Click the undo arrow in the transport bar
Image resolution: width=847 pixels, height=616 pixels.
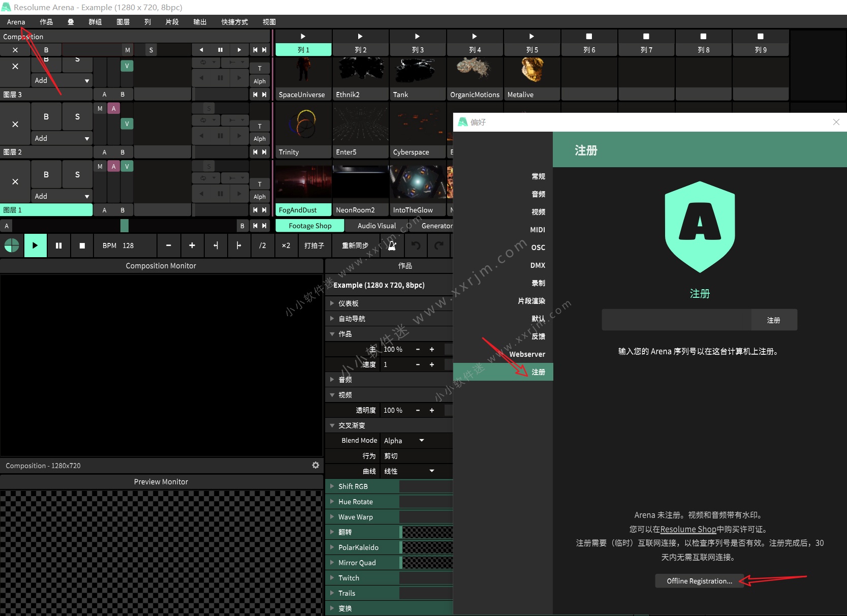(x=416, y=245)
